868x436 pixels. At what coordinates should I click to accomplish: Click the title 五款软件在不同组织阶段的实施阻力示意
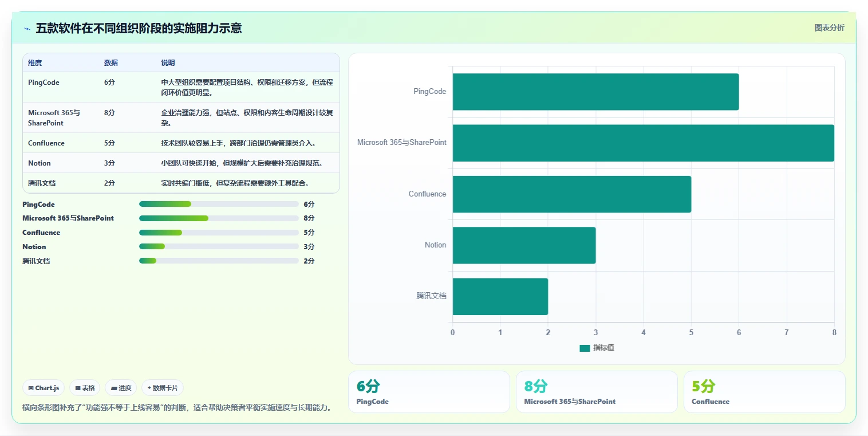tap(139, 28)
